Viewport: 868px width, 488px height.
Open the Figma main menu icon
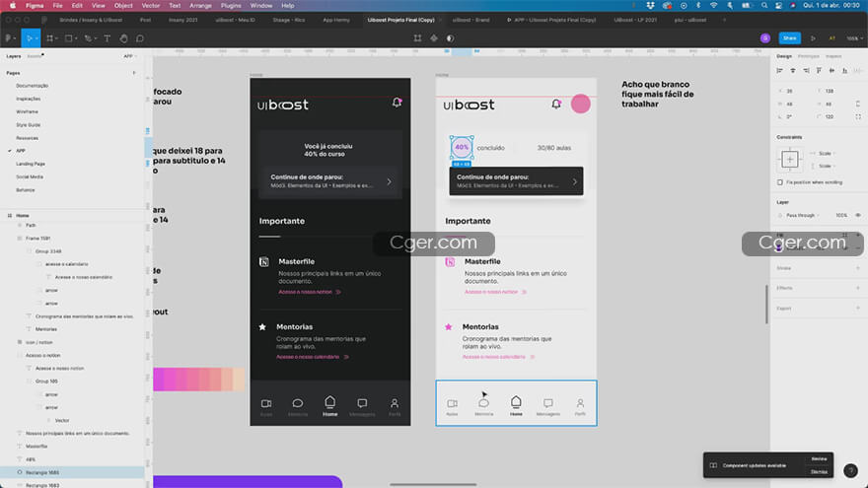pyautogui.click(x=8, y=38)
